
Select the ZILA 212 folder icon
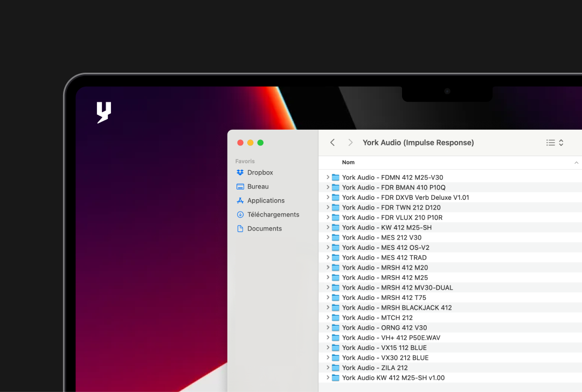(x=336, y=368)
